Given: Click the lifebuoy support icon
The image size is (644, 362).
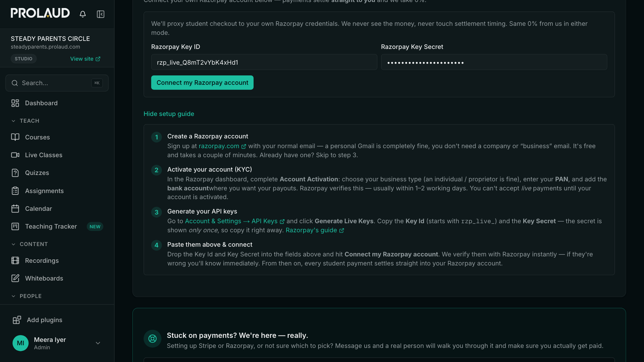Looking at the screenshot, I should (x=153, y=339).
